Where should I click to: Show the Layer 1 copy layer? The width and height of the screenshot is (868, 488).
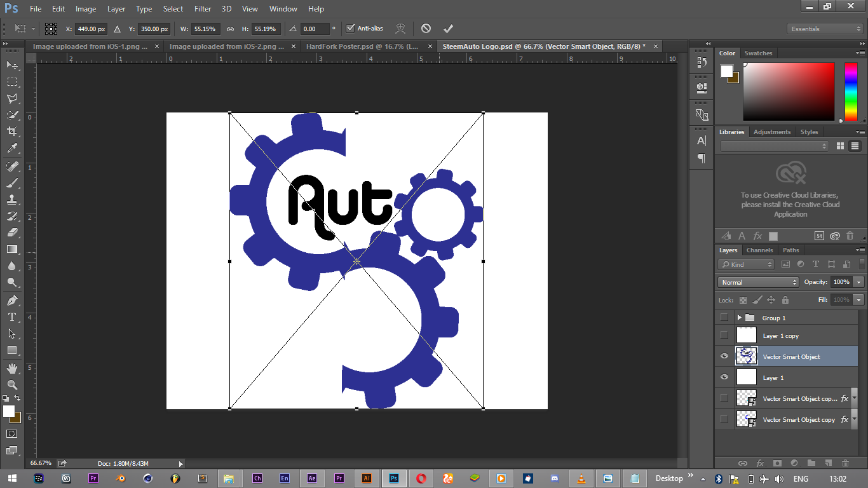click(x=724, y=335)
